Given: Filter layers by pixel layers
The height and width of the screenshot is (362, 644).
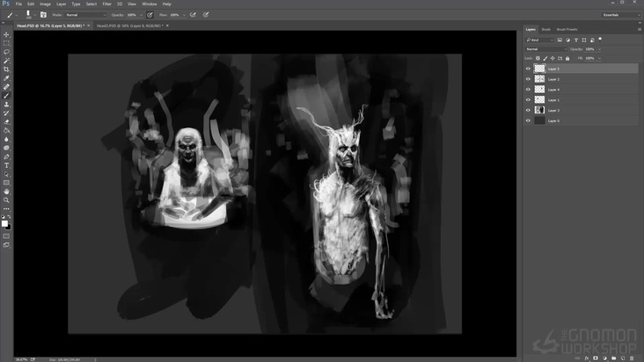Looking at the screenshot, I should click(560, 40).
